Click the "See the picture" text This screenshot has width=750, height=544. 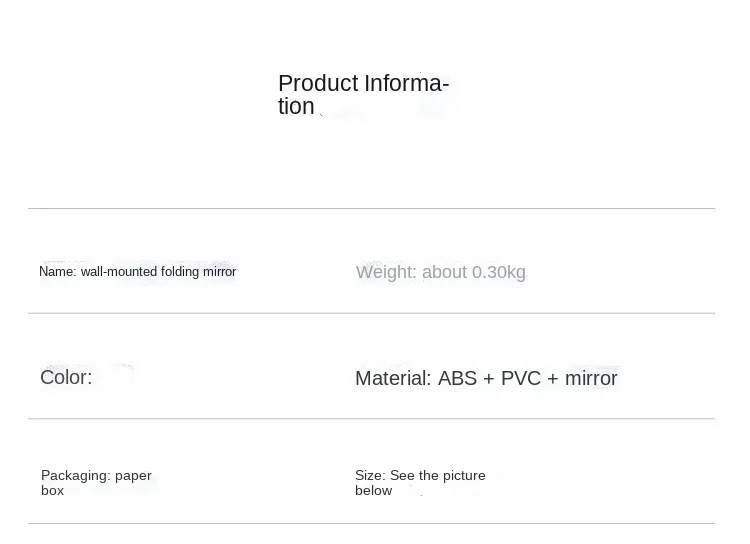tap(438, 475)
